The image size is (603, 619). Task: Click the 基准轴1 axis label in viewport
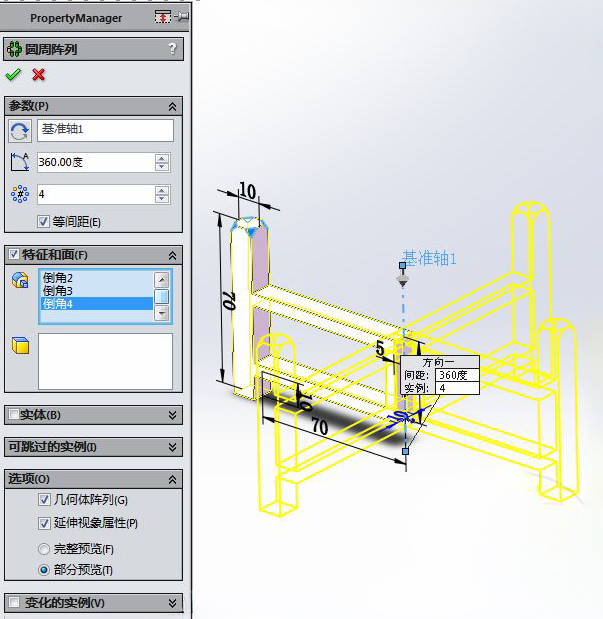[430, 259]
